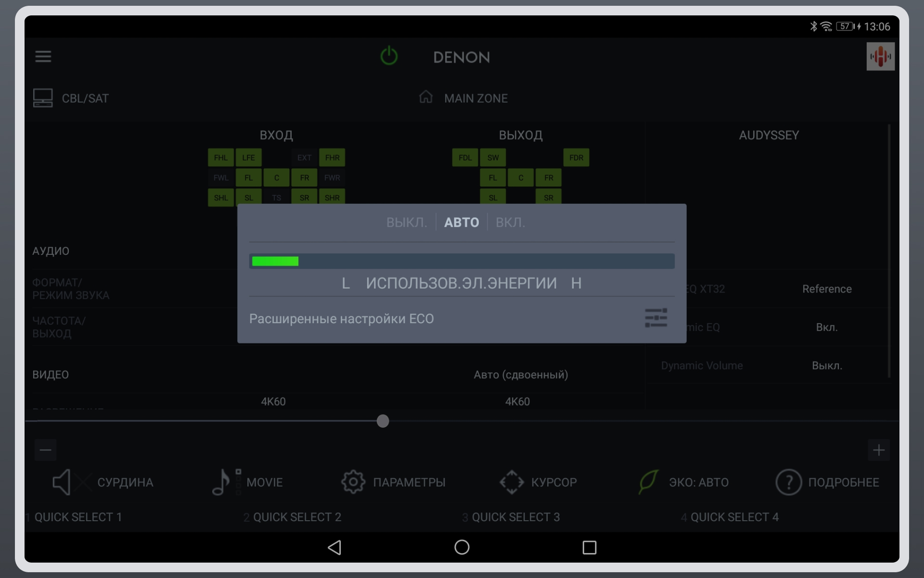Change Dynamic EQ Вкл. value

tap(827, 327)
